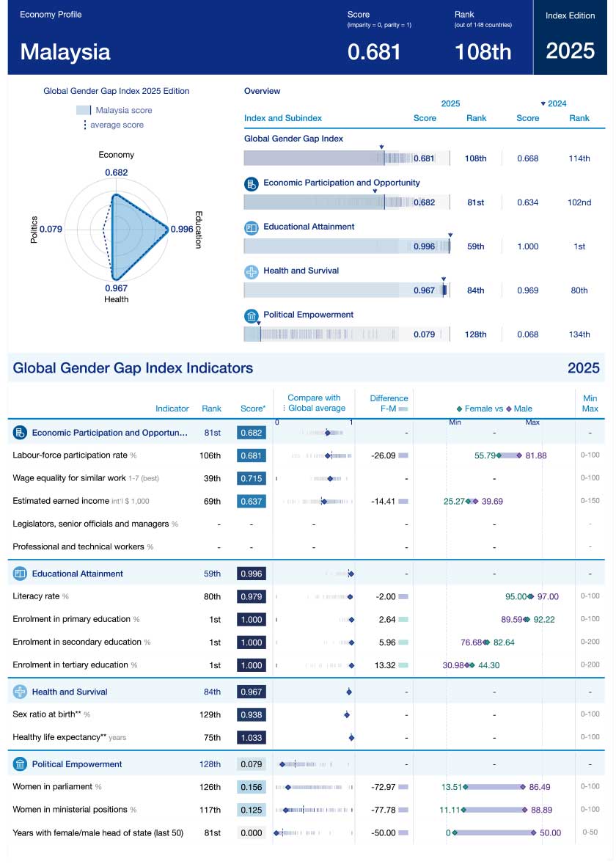Click the Enrolment in tertiary education row label
Viewport: 616px width, 864px height.
click(x=70, y=665)
